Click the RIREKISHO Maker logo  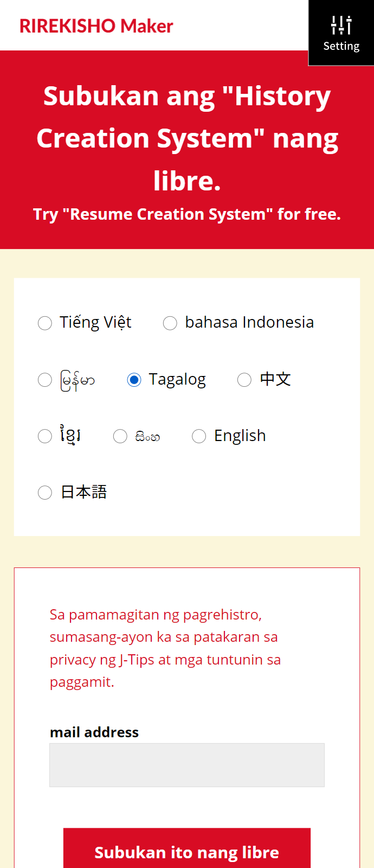tap(96, 26)
